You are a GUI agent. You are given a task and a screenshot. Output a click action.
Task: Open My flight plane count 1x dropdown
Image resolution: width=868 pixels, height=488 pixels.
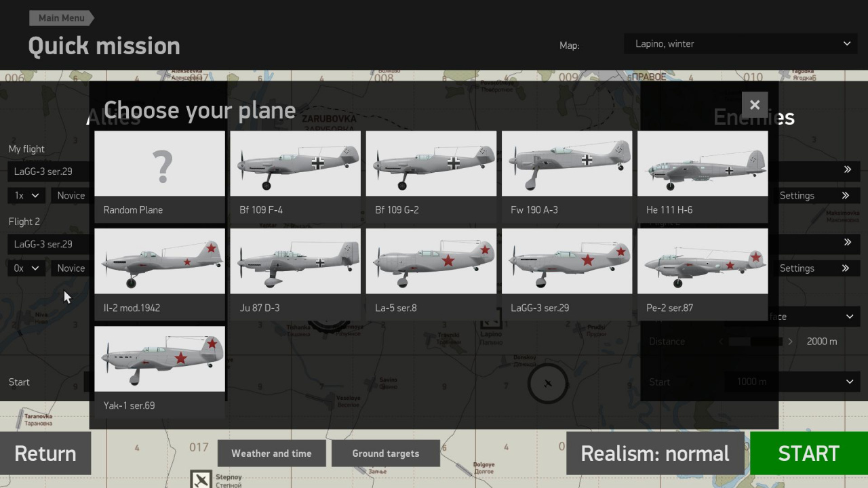(26, 195)
